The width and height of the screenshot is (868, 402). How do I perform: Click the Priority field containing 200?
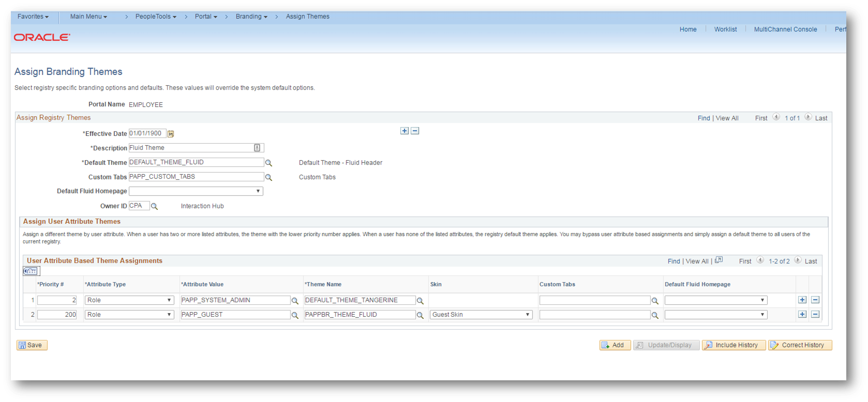(57, 315)
